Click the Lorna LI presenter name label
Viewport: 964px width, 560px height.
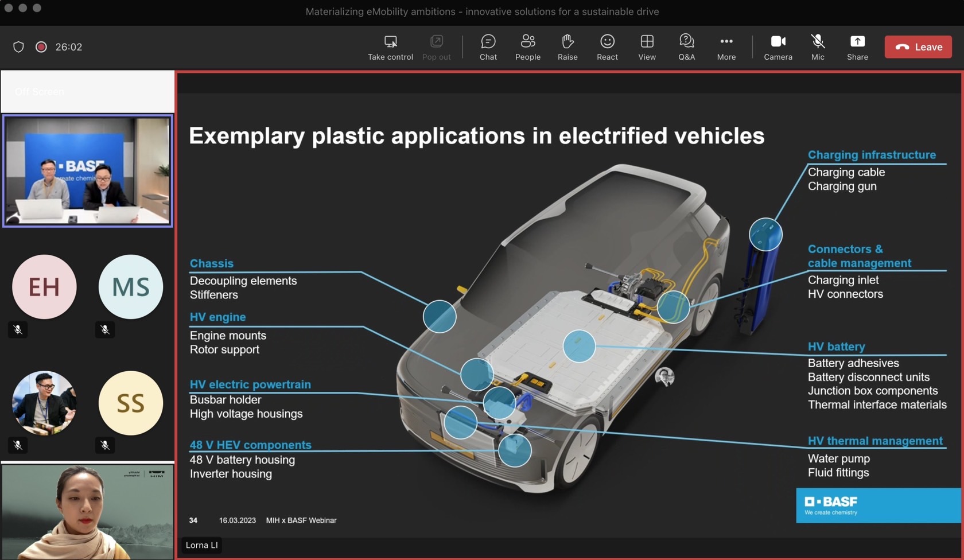(x=202, y=545)
